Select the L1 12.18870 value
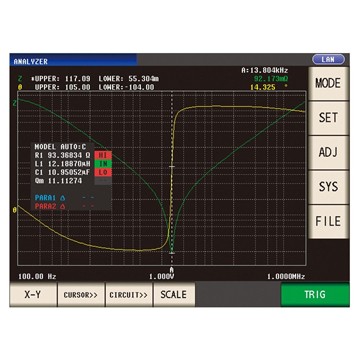This screenshot has height=360, width=360. pos(63,164)
